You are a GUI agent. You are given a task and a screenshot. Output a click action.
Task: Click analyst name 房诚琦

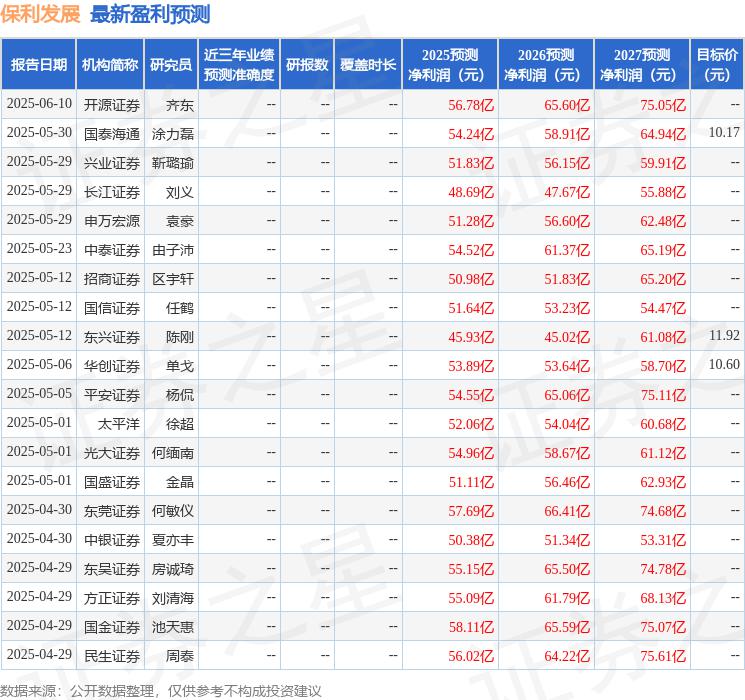coord(173,569)
